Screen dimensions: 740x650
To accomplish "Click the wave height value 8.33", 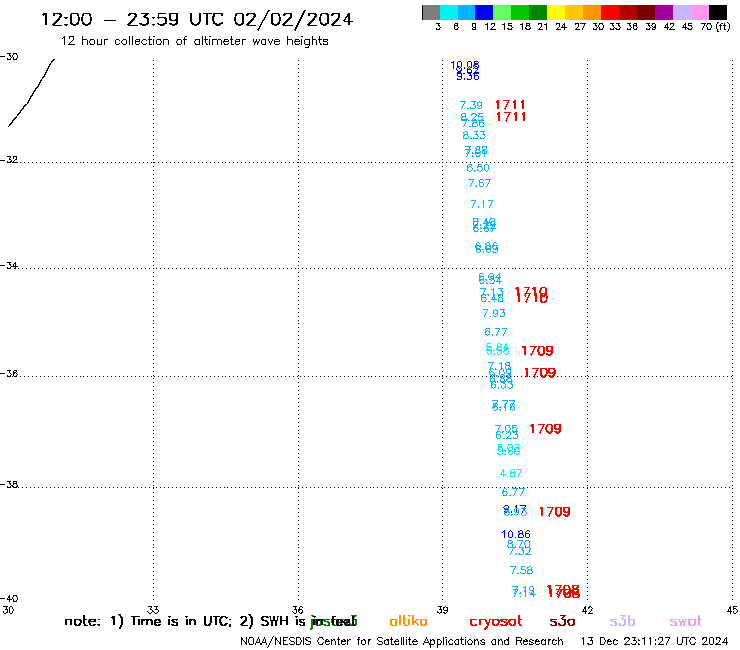I will tap(474, 135).
